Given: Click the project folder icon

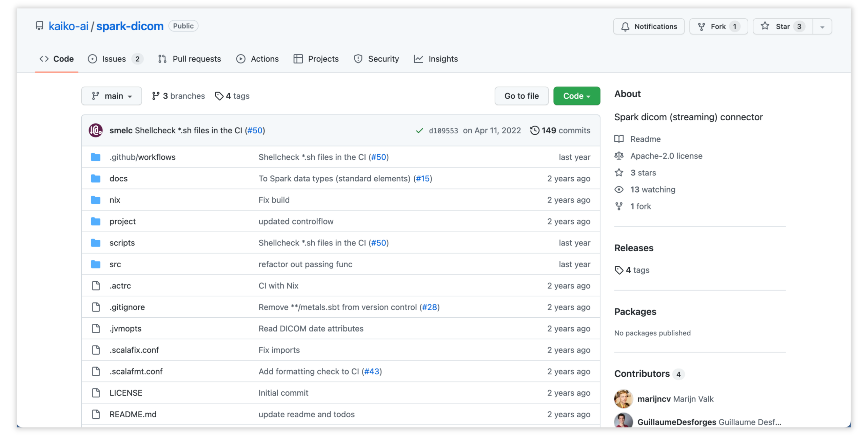Looking at the screenshot, I should tap(96, 221).
